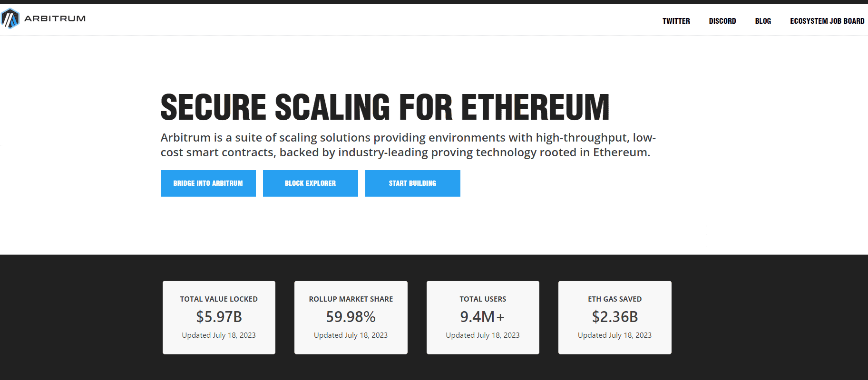The image size is (868, 380).
Task: Click the 59.98% market share figure
Action: click(x=351, y=317)
